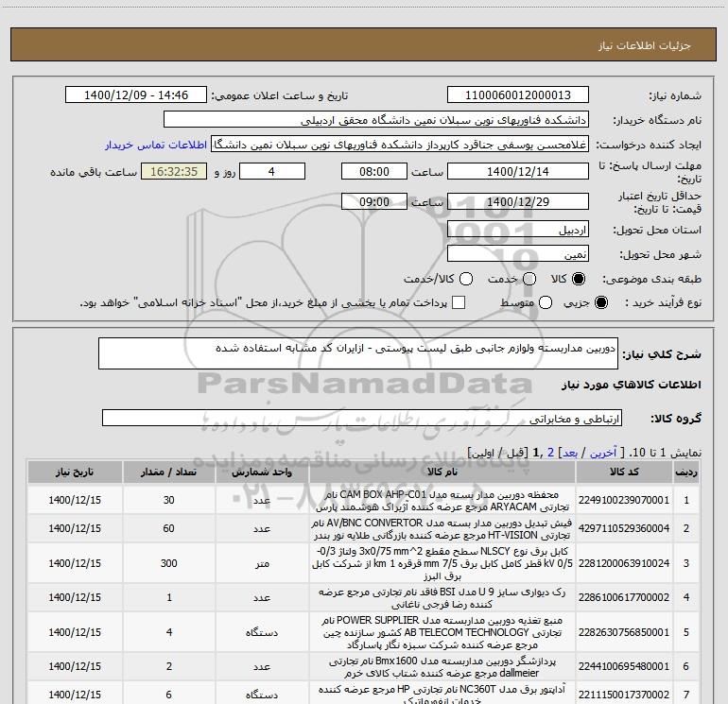This screenshot has height=704, width=728.
Task: Click the NC360T adapter item name
Action: [x=442, y=695]
